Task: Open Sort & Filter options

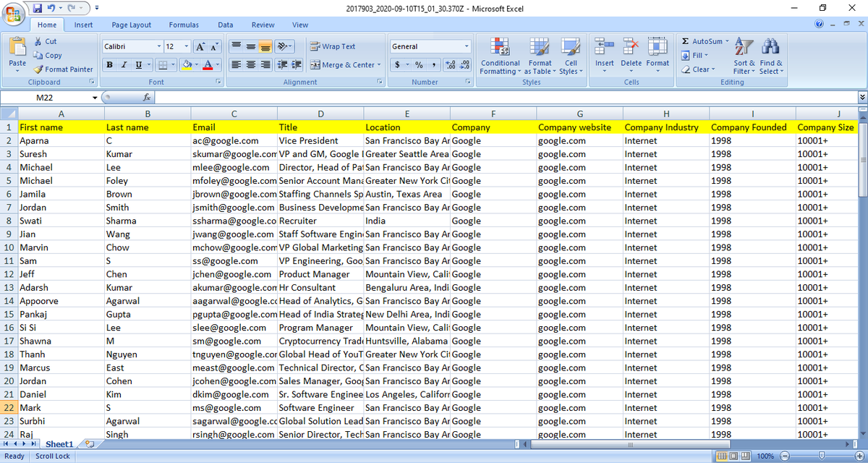Action: pyautogui.click(x=744, y=56)
